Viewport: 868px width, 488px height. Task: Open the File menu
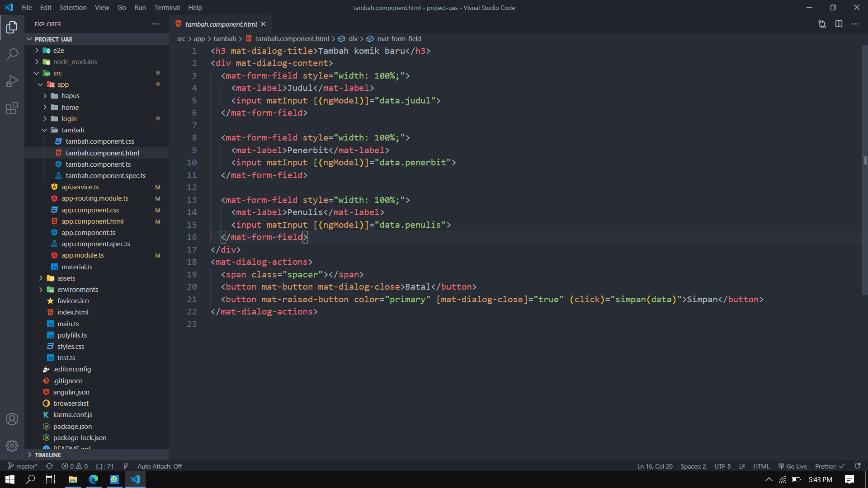27,8
